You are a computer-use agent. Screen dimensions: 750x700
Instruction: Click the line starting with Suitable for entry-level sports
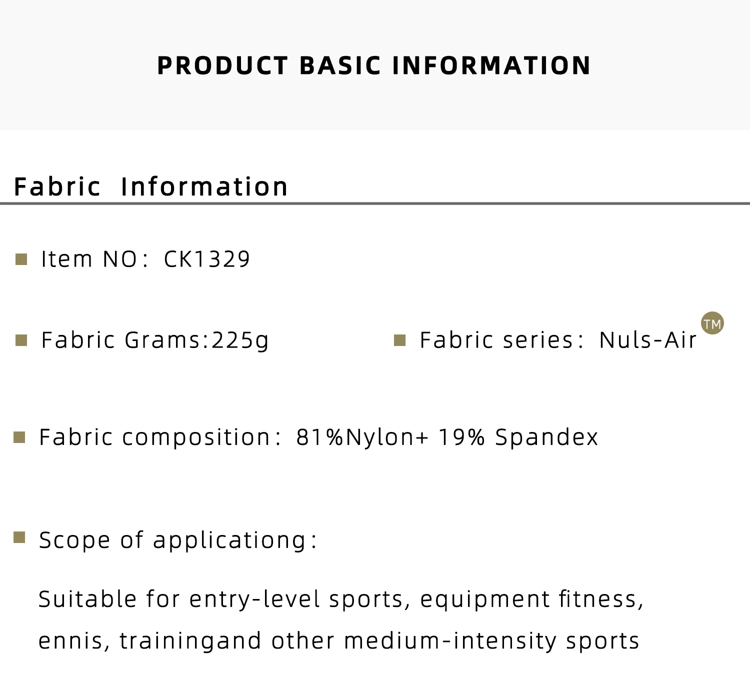point(341,599)
